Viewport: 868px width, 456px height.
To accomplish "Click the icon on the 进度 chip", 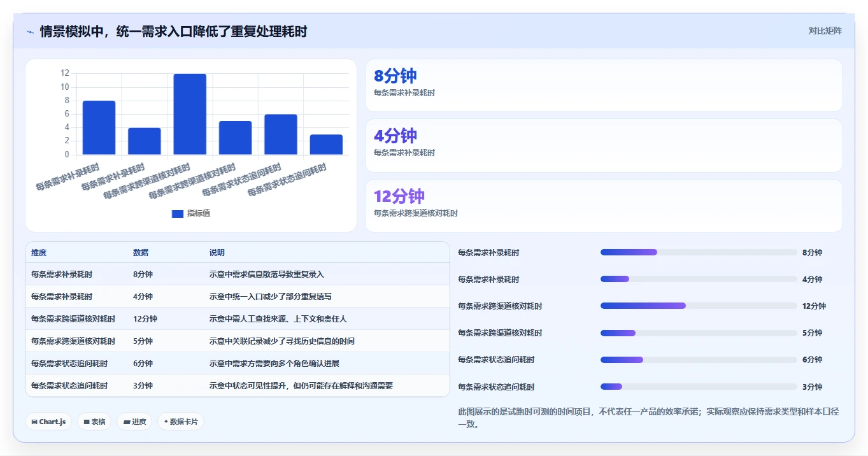I will coord(126,422).
